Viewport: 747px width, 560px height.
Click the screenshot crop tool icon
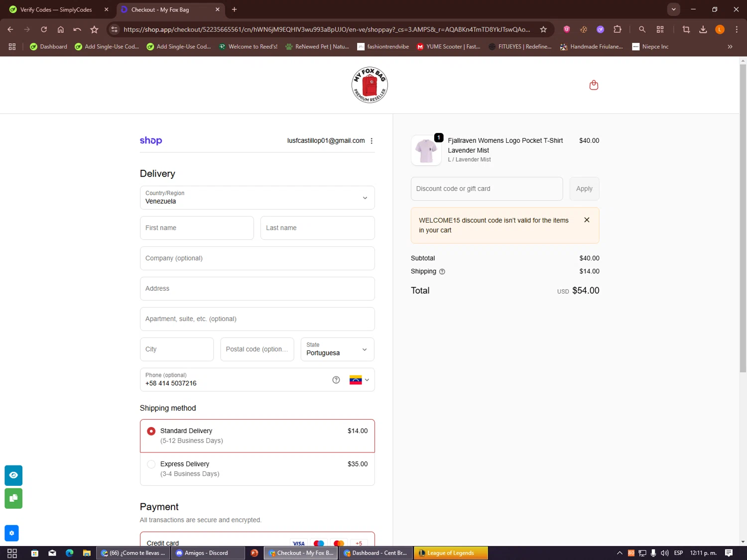(686, 29)
